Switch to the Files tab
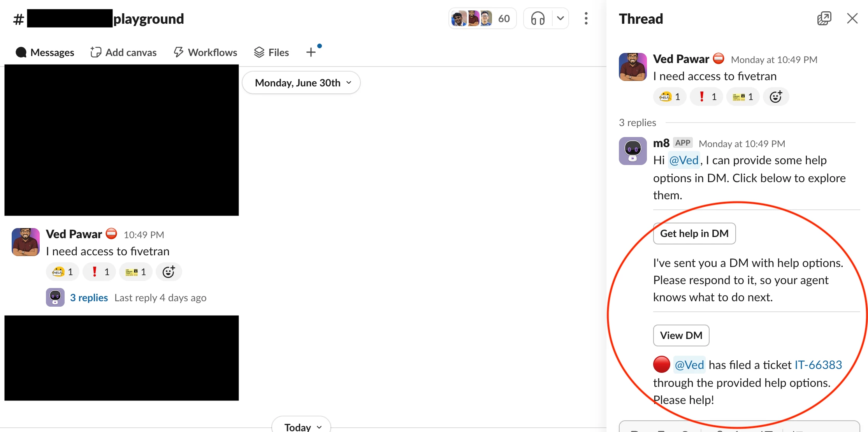The height and width of the screenshot is (432, 868). 271,52
